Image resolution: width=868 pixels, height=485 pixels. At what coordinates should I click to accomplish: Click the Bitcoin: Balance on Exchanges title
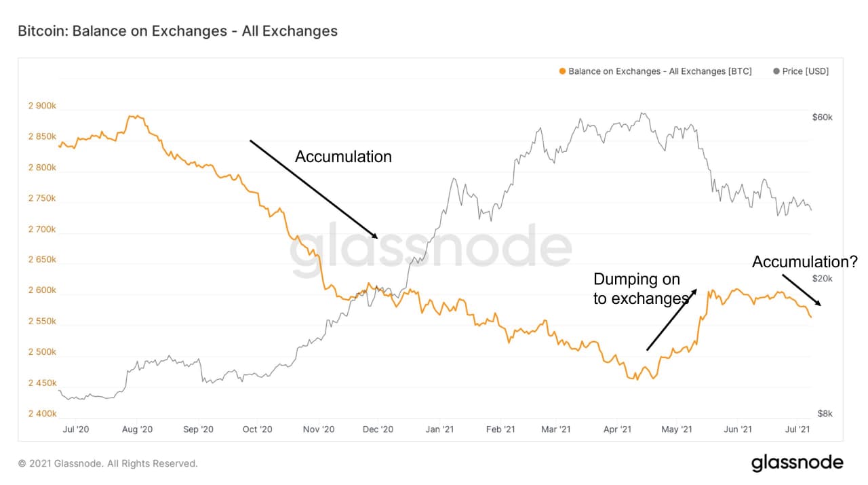178,31
